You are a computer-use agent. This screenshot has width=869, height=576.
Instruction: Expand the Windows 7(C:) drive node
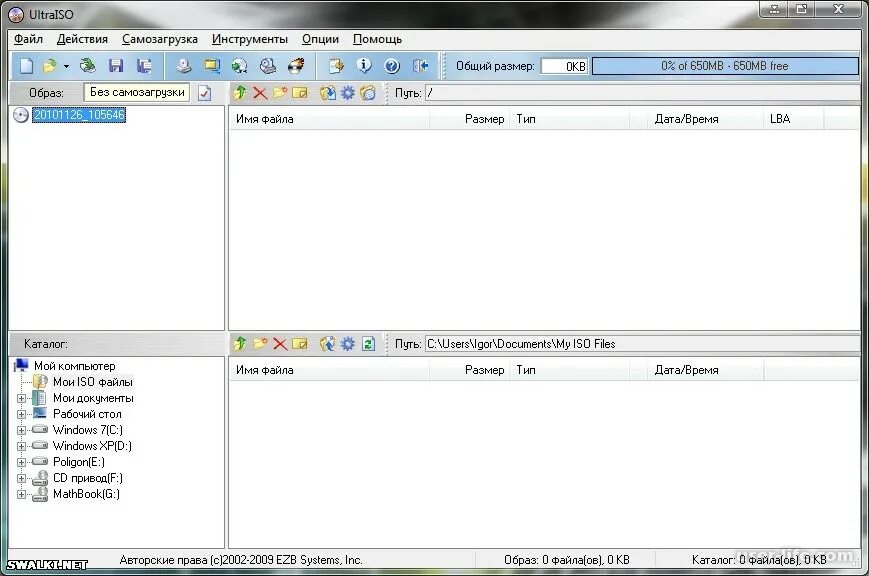(22, 430)
